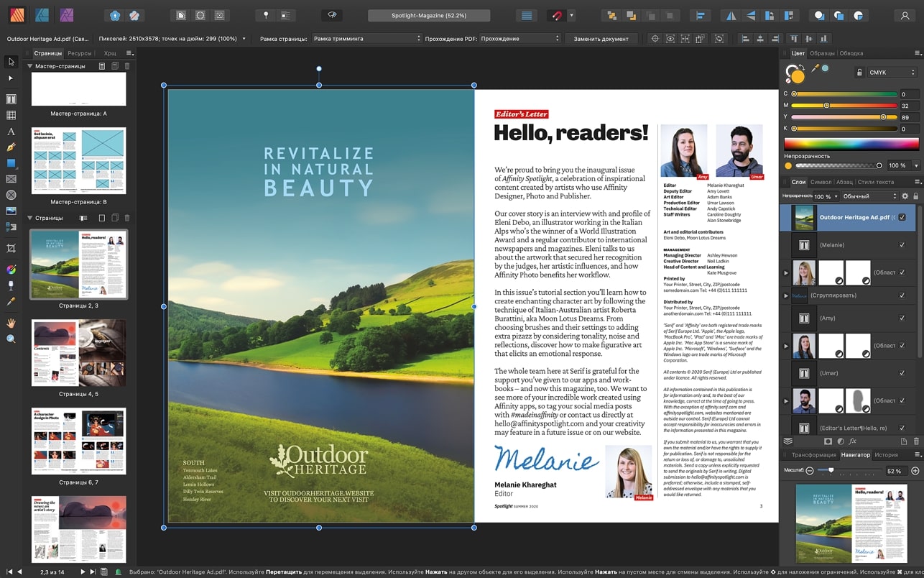Image resolution: width=924 pixels, height=578 pixels.
Task: Hide the Outdoor Heritage Ad.pdf layer
Action: tap(902, 217)
